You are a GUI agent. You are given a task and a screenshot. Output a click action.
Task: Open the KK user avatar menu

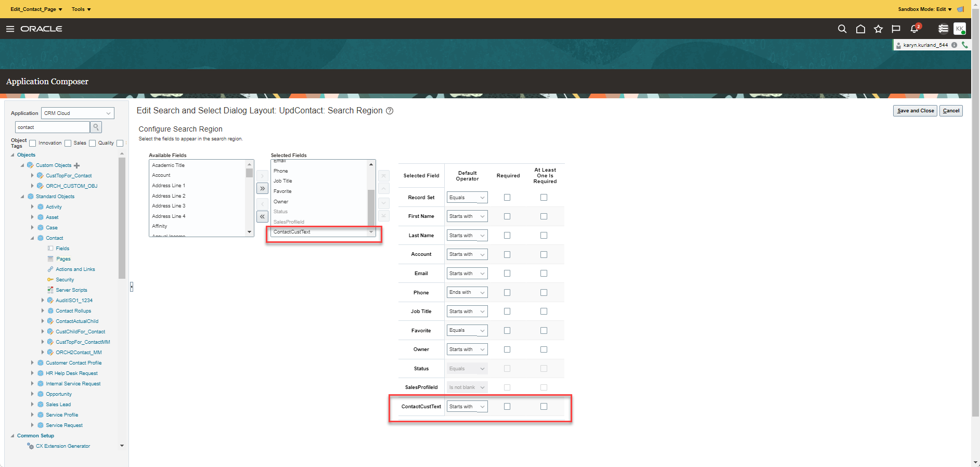point(960,29)
